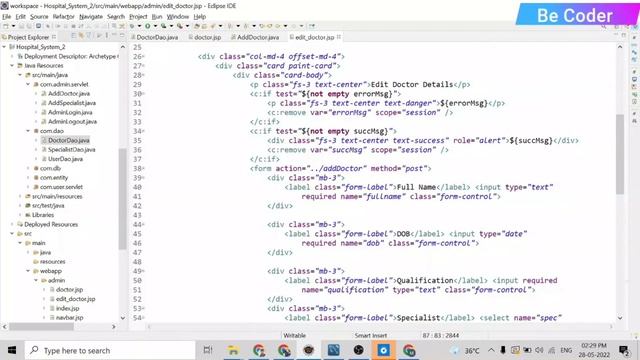Open the Refactor menu
The image size is (640, 360).
pyautogui.click(x=64, y=17)
